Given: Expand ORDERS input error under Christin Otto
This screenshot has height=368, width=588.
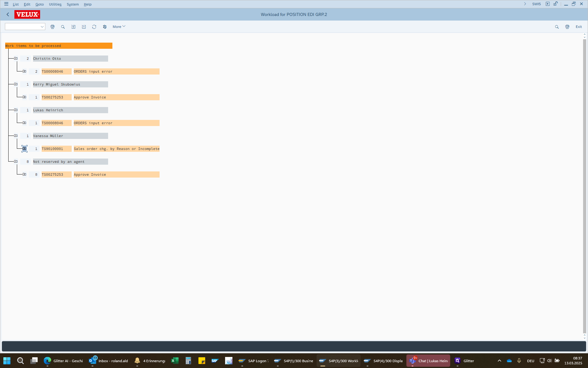Looking at the screenshot, I should [x=24, y=71].
